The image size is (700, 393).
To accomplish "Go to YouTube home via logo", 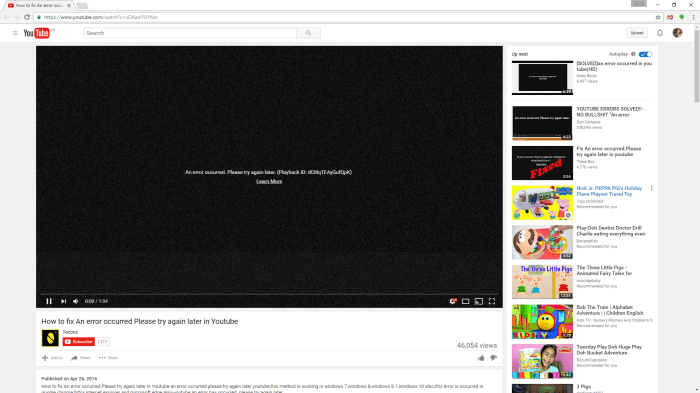I will coord(37,33).
